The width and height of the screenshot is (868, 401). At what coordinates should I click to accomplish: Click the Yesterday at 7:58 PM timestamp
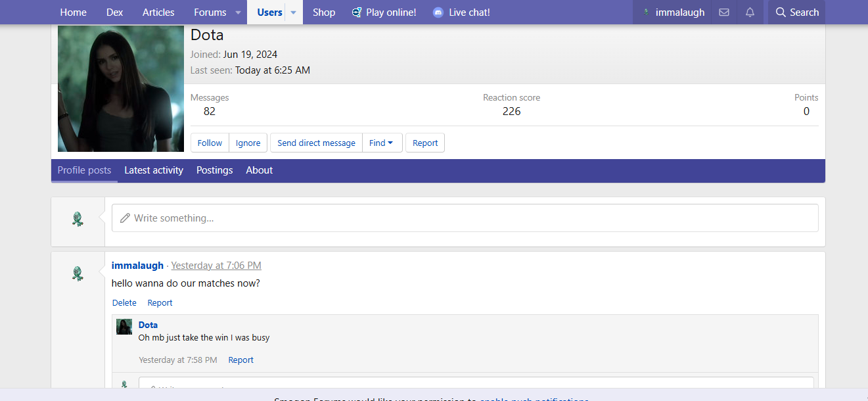[178, 360]
